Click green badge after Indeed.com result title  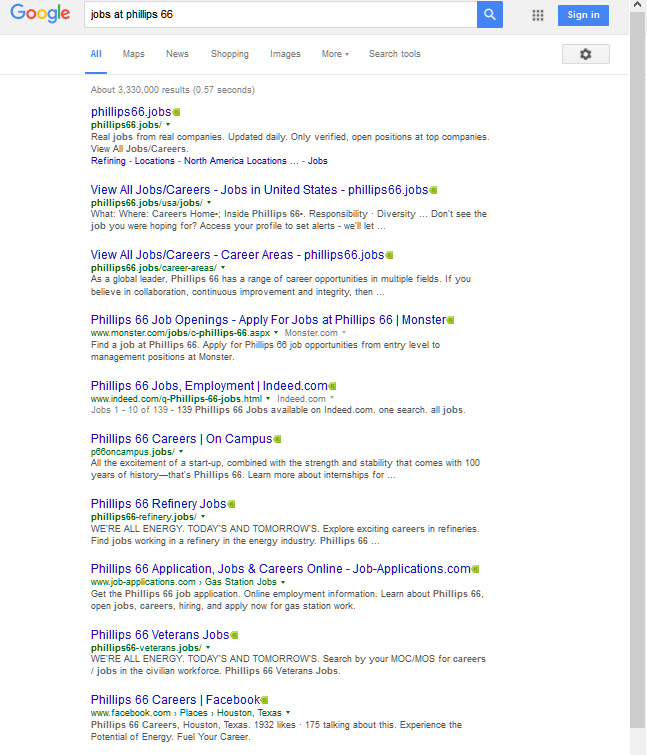coord(333,386)
